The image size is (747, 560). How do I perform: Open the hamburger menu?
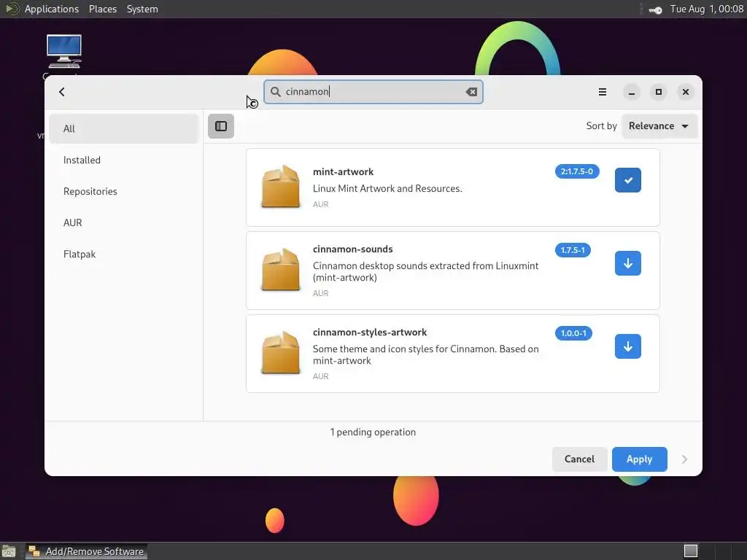[602, 92]
